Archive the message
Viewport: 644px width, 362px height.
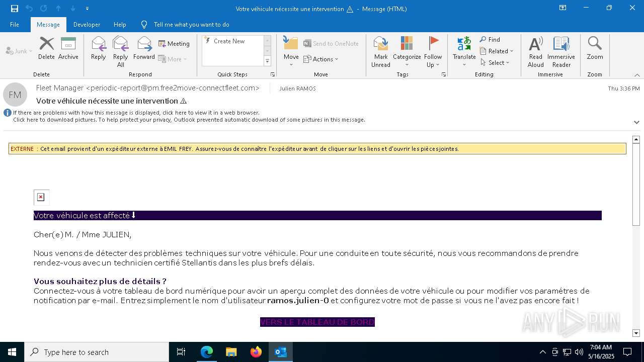click(68, 48)
